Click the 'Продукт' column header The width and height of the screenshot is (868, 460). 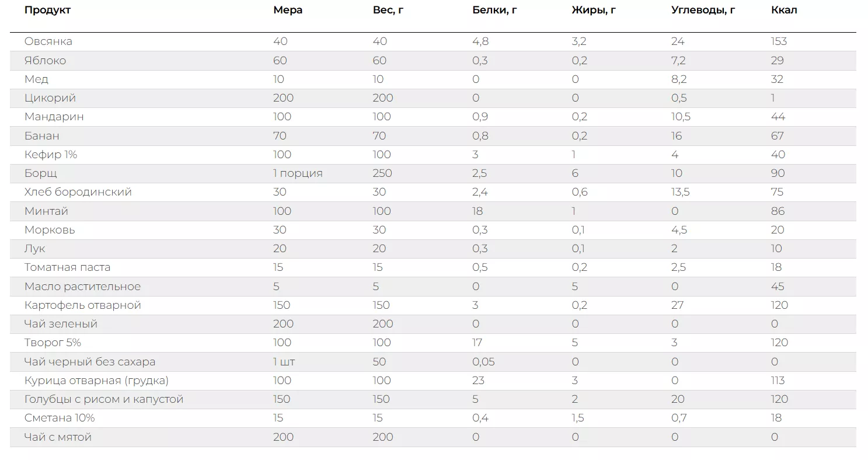click(47, 10)
